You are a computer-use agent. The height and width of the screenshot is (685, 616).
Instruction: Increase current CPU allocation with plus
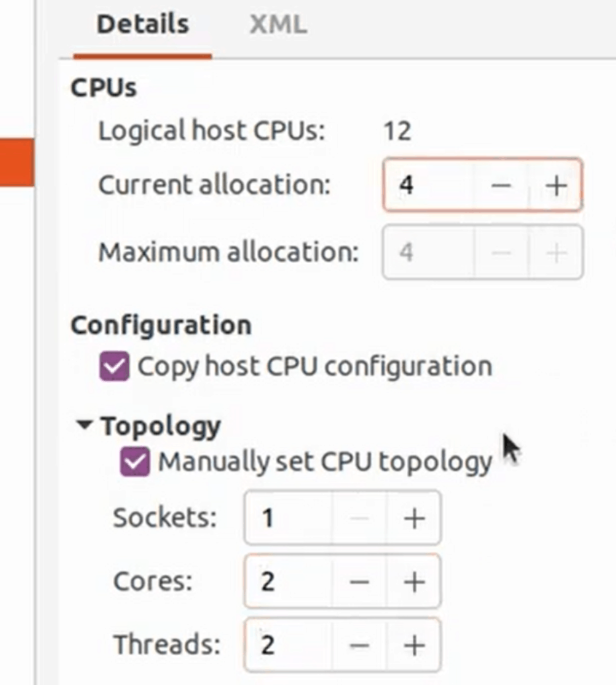[x=556, y=186]
